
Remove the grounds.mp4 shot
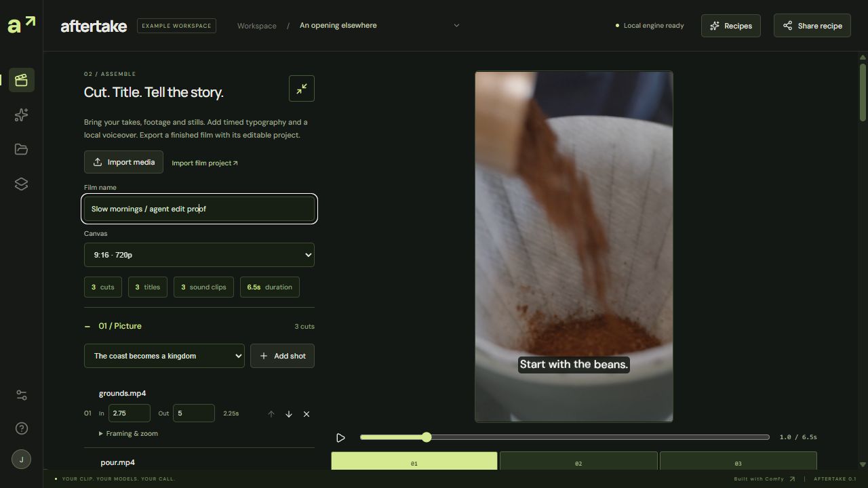click(x=307, y=413)
